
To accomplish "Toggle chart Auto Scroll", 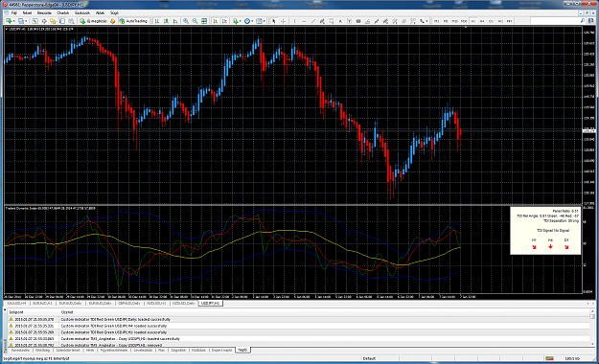I will pos(215,21).
